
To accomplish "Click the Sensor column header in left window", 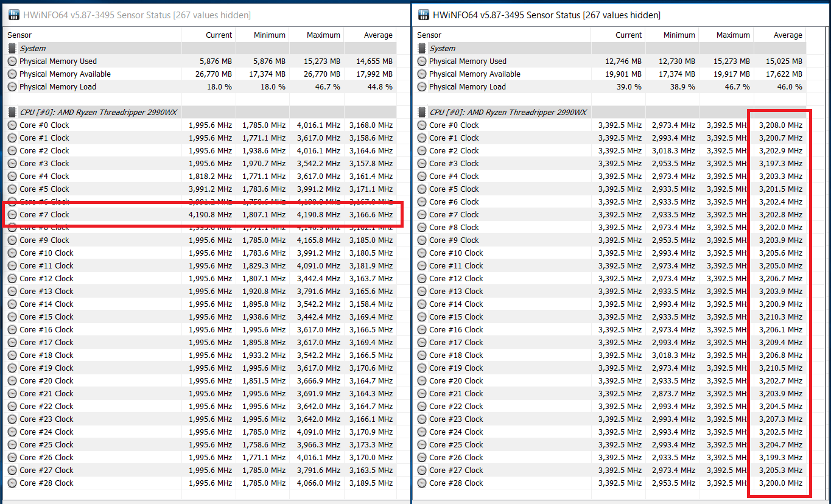I will coord(93,35).
